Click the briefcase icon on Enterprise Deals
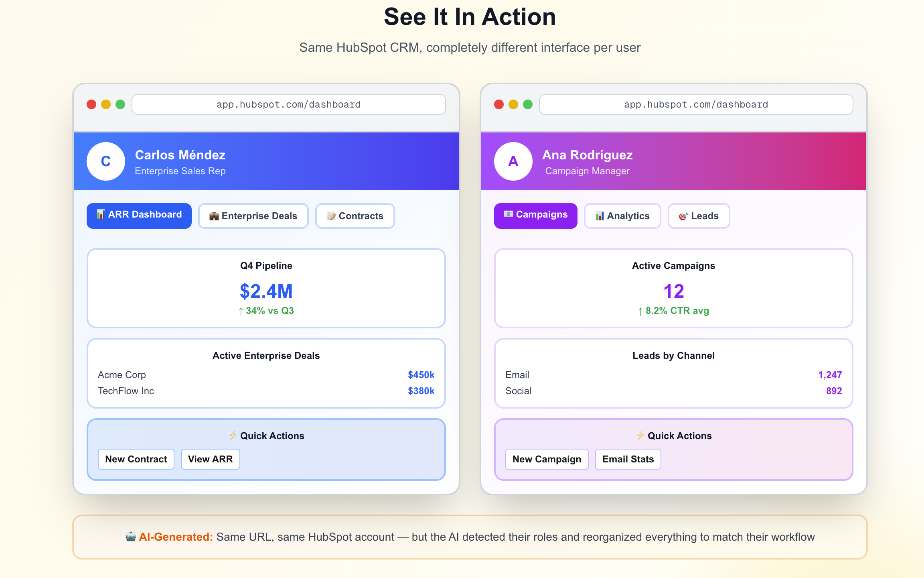The width and height of the screenshot is (924, 578). pos(215,216)
